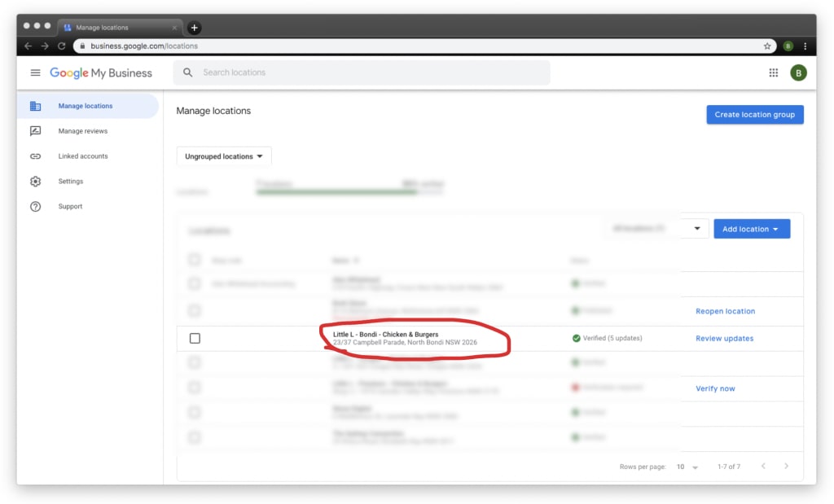Click the search magnifier icon
Image resolution: width=834 pixels, height=504 pixels.
[x=188, y=72]
